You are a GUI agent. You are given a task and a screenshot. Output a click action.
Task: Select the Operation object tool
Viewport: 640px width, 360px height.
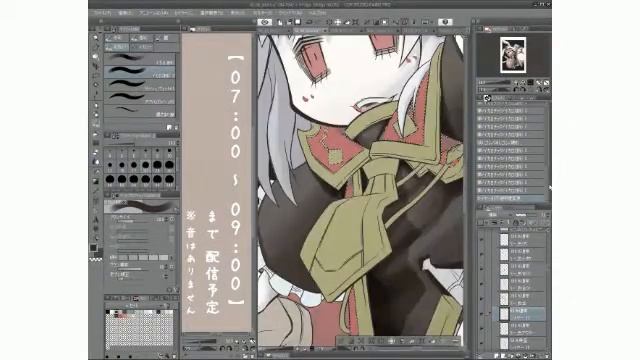coord(96,56)
